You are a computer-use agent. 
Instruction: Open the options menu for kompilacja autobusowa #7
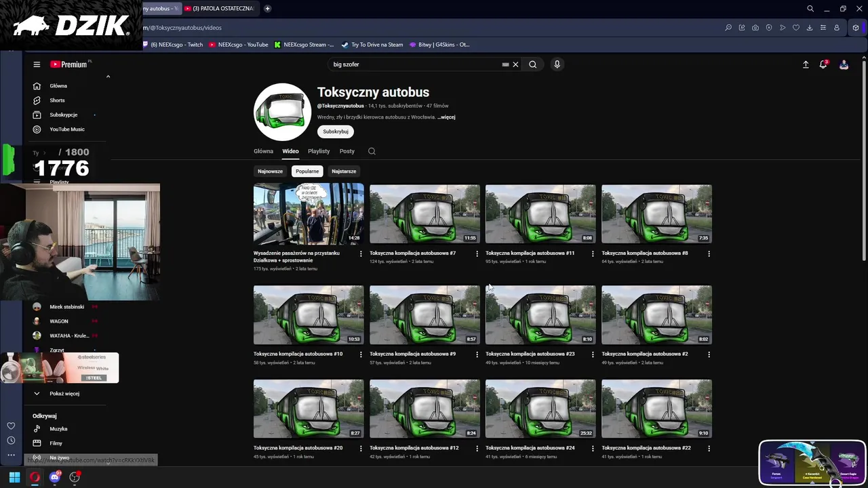[477, 253]
